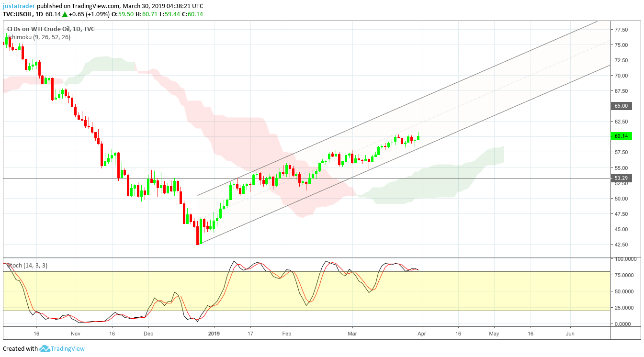
Task: Open the justatrader author profile link
Action: (x=19, y=6)
